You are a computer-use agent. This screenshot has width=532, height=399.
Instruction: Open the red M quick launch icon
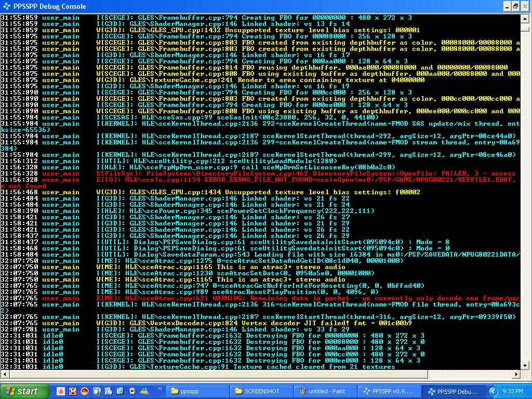tap(73, 391)
